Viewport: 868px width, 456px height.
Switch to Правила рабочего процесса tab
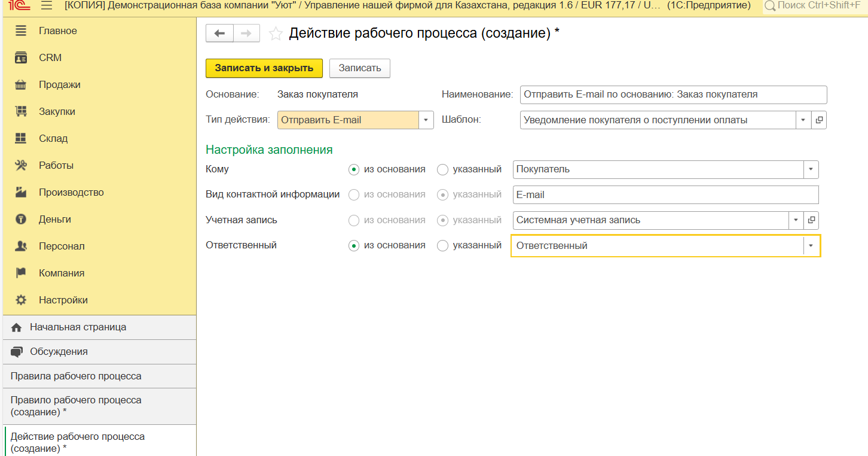point(76,376)
